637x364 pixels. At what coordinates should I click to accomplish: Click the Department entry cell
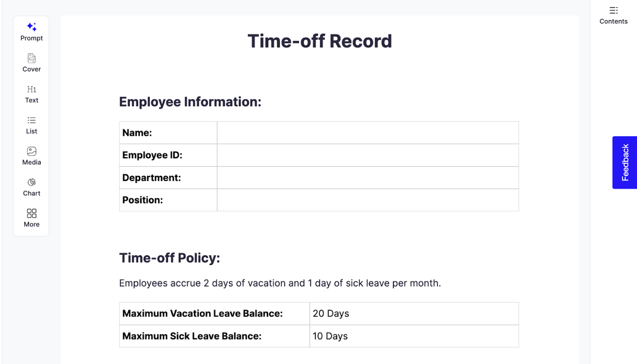[x=367, y=177]
